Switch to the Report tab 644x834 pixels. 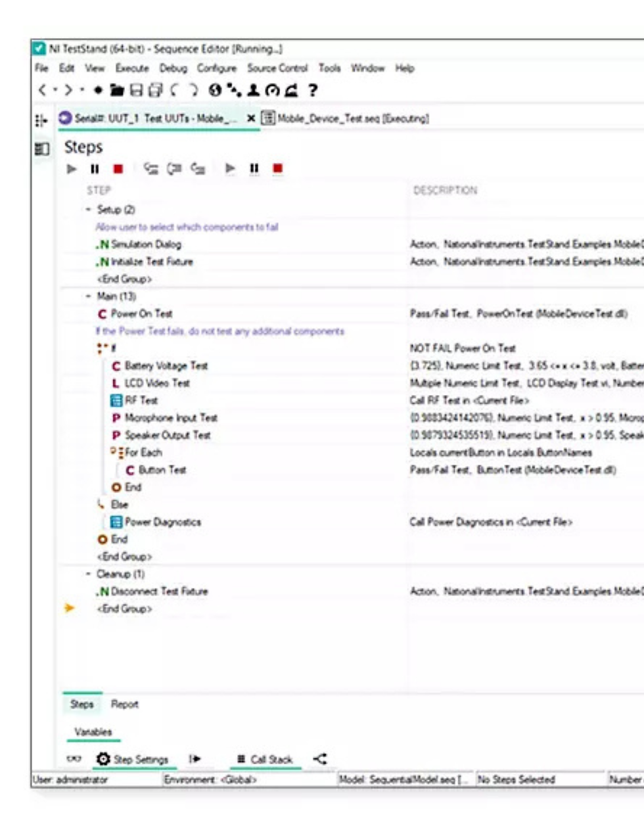[124, 705]
